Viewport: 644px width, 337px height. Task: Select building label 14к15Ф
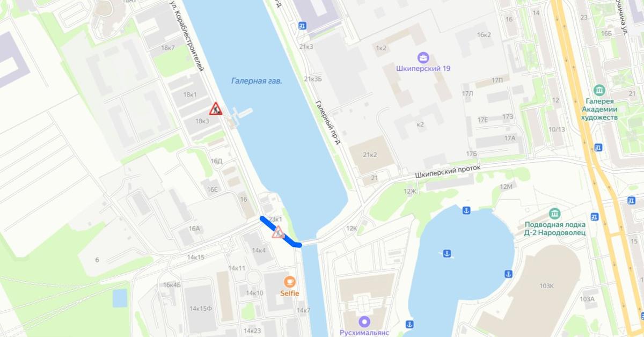[201, 309]
